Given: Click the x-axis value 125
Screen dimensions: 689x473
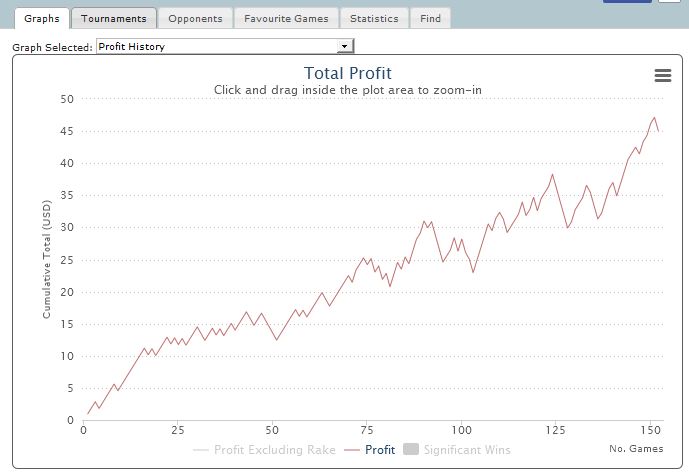Looking at the screenshot, I should (556, 430).
